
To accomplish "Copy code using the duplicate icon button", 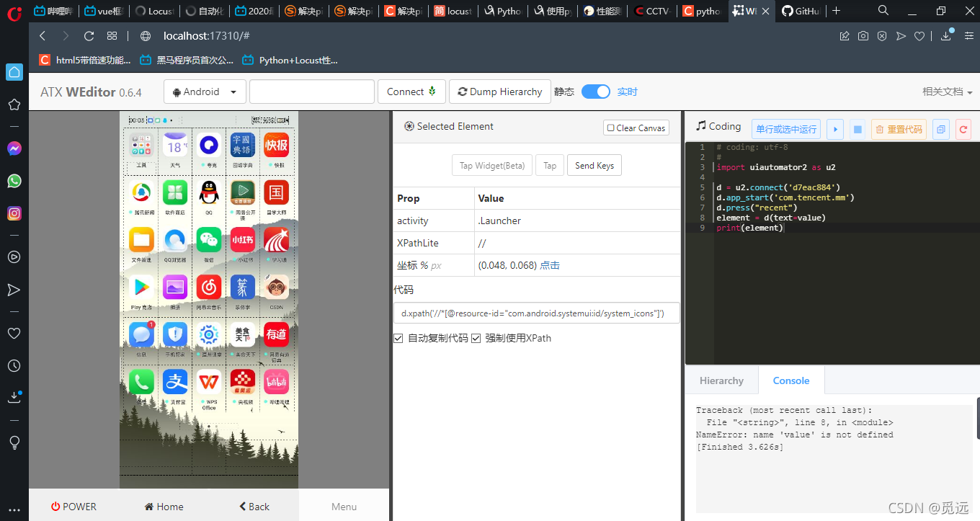I will pyautogui.click(x=940, y=129).
